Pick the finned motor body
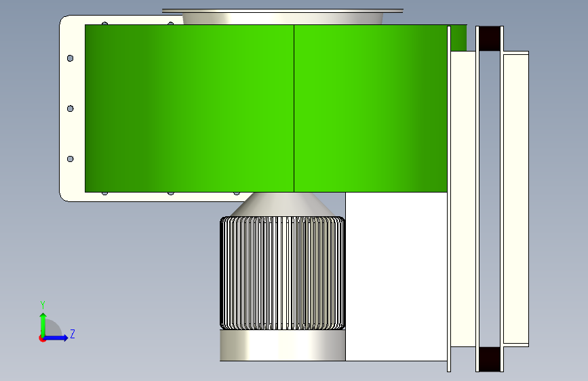588x381 pixels. pyautogui.click(x=282, y=273)
